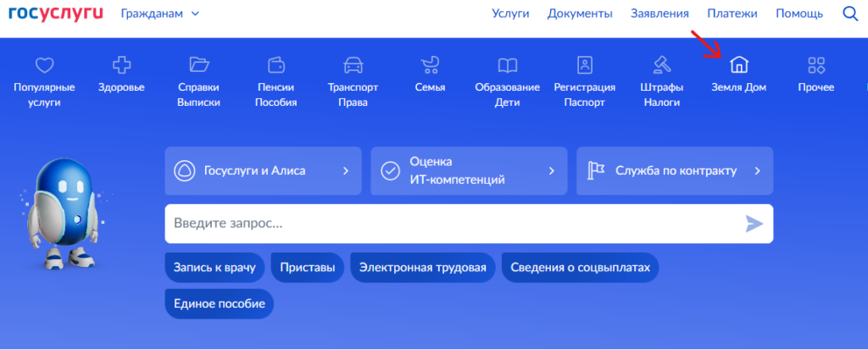
Task: Open the Документы menu item
Action: (x=580, y=14)
